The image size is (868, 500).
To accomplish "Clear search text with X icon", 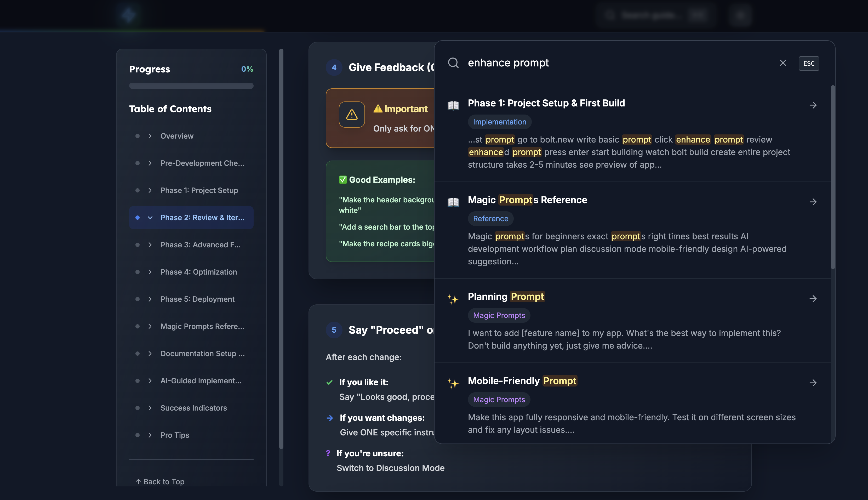I will coord(783,63).
